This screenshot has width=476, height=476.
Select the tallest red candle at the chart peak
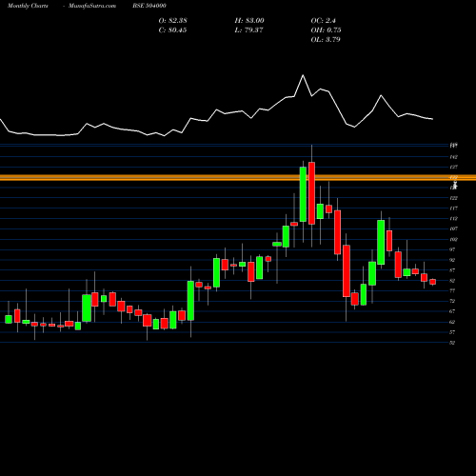pyautogui.click(x=311, y=193)
